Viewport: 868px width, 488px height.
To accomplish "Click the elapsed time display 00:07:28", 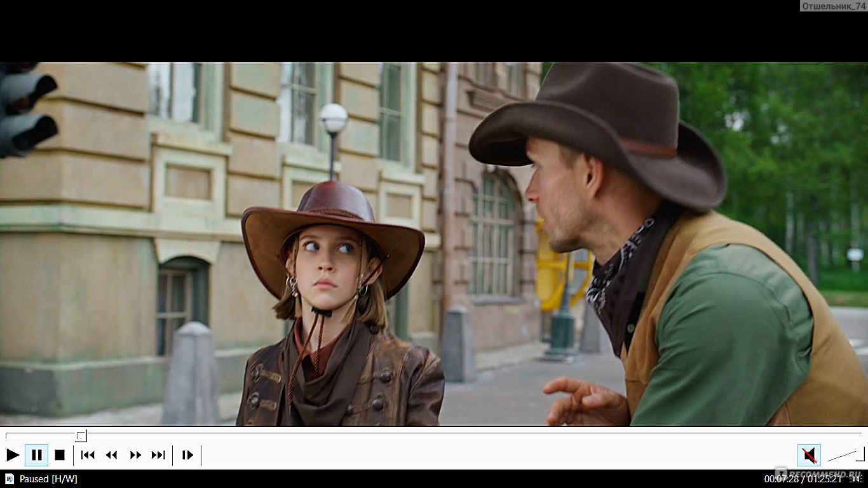I will (x=781, y=479).
